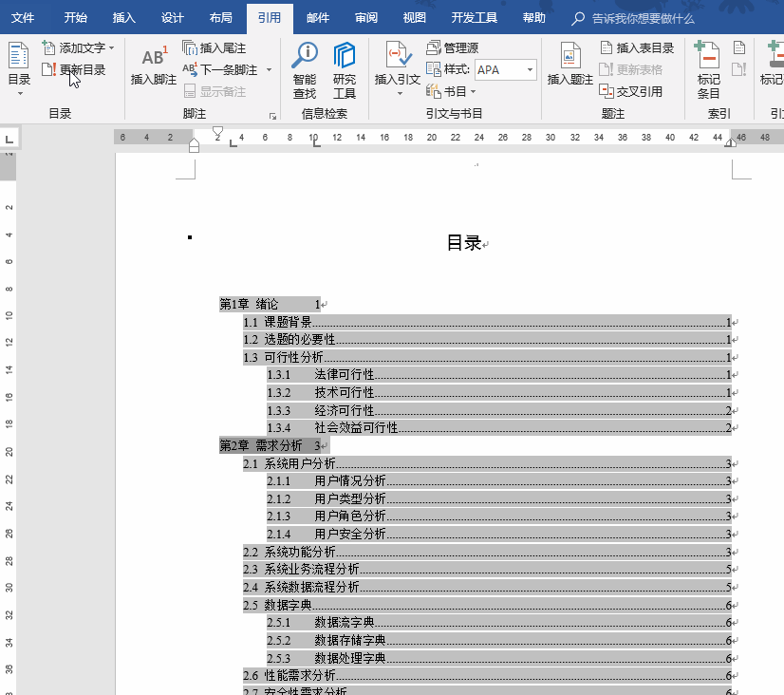
Task: Click 更新表格 update table button
Action: tap(630, 69)
